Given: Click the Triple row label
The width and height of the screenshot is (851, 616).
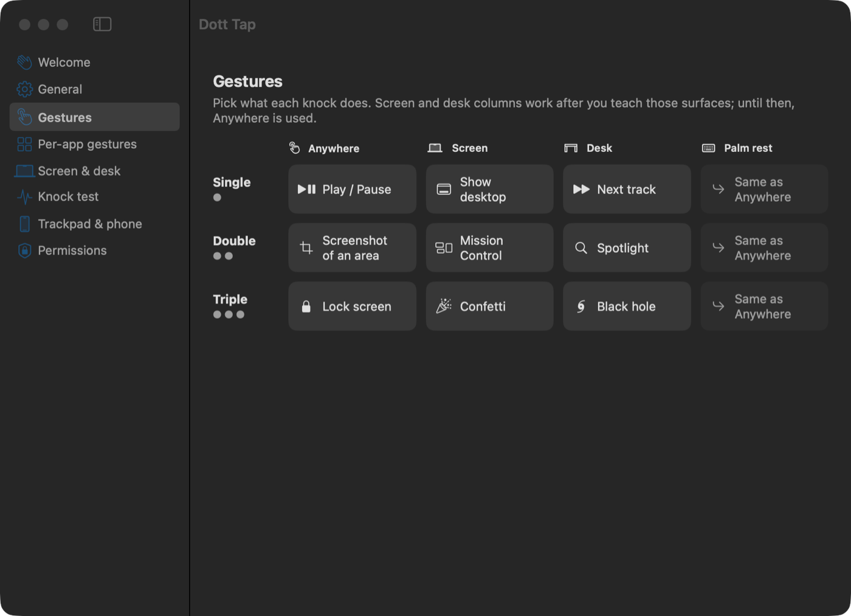Looking at the screenshot, I should click(230, 299).
